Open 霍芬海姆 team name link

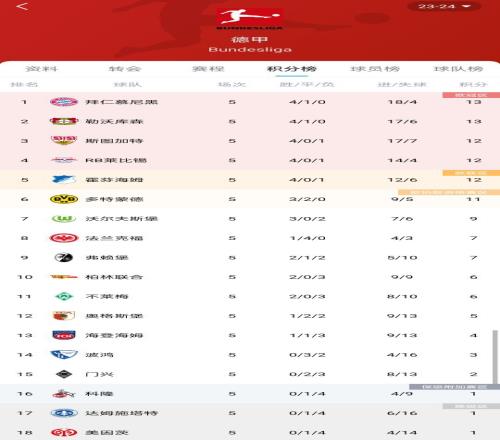[x=114, y=180]
